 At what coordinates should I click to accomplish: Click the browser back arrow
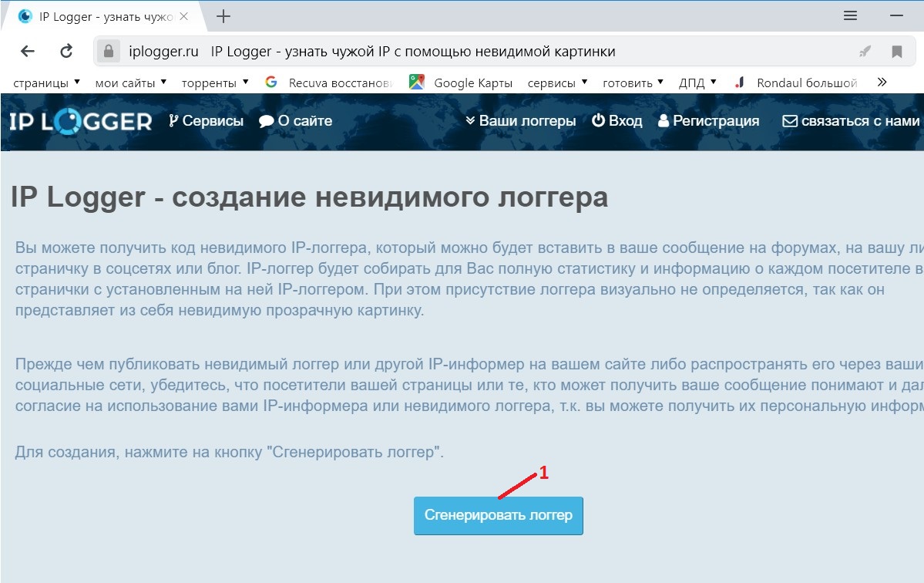(28, 52)
